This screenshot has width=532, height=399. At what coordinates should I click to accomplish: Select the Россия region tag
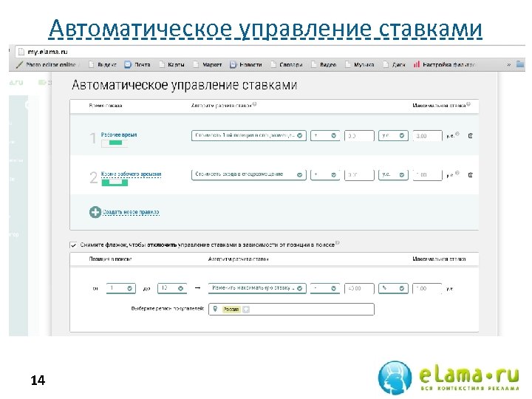pyautogui.click(x=231, y=309)
